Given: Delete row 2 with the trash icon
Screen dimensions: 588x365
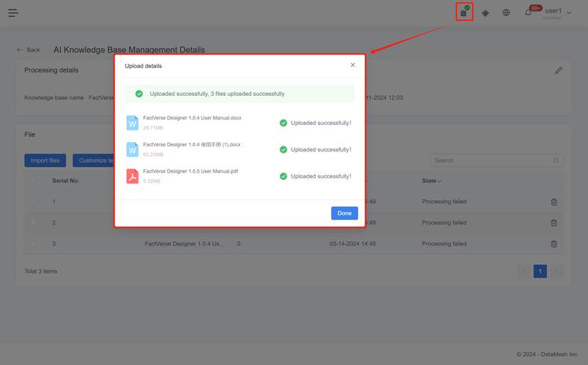Looking at the screenshot, I should click(x=554, y=223).
